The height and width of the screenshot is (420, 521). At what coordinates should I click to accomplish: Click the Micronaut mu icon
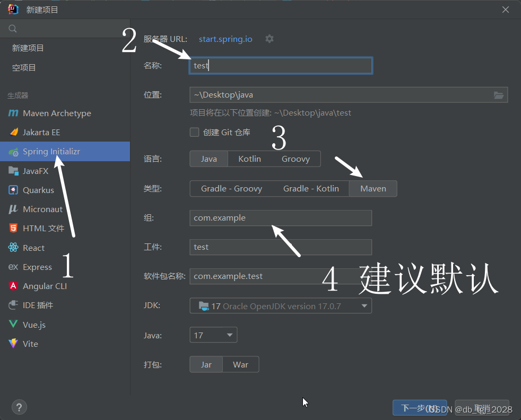(13, 209)
